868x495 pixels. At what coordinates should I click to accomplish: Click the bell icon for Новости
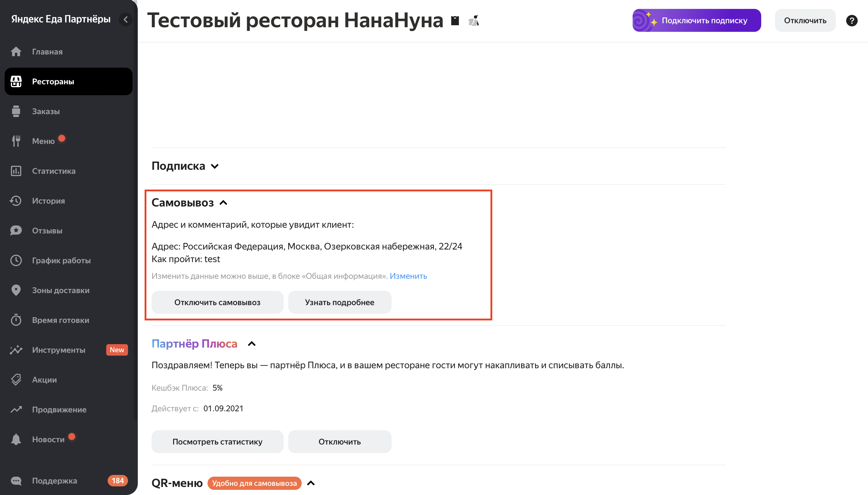tap(16, 439)
